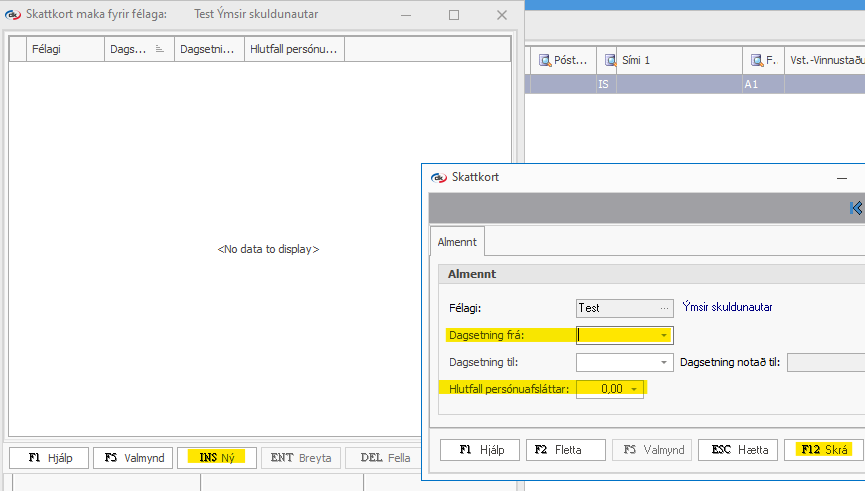This screenshot has height=491, width=865.
Task: Click the blue collapse arrow in the Skattkort dialog
Action: (x=856, y=208)
